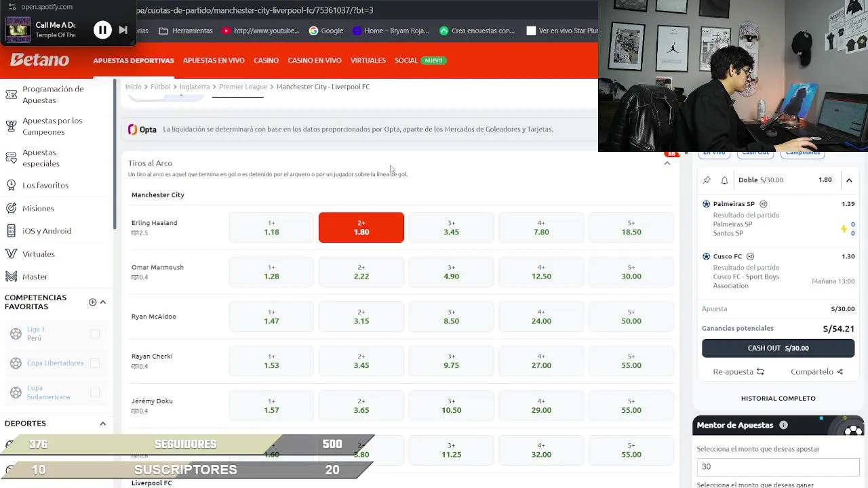Open the Home – Bryam Roja bookmark

tap(391, 30)
